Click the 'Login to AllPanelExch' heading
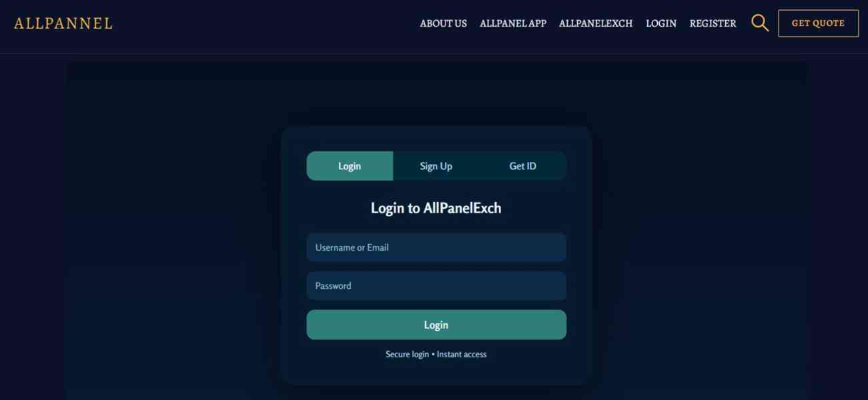Viewport: 868px width, 400px height. point(436,208)
